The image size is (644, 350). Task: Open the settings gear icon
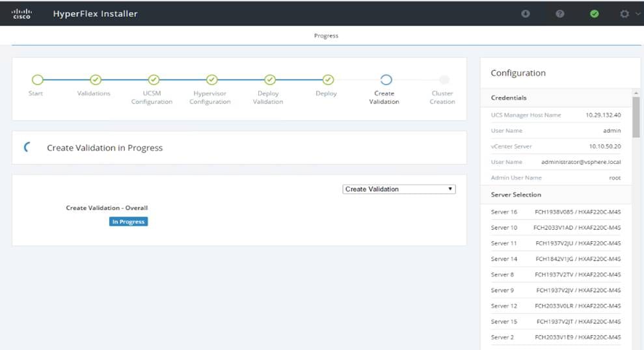624,14
